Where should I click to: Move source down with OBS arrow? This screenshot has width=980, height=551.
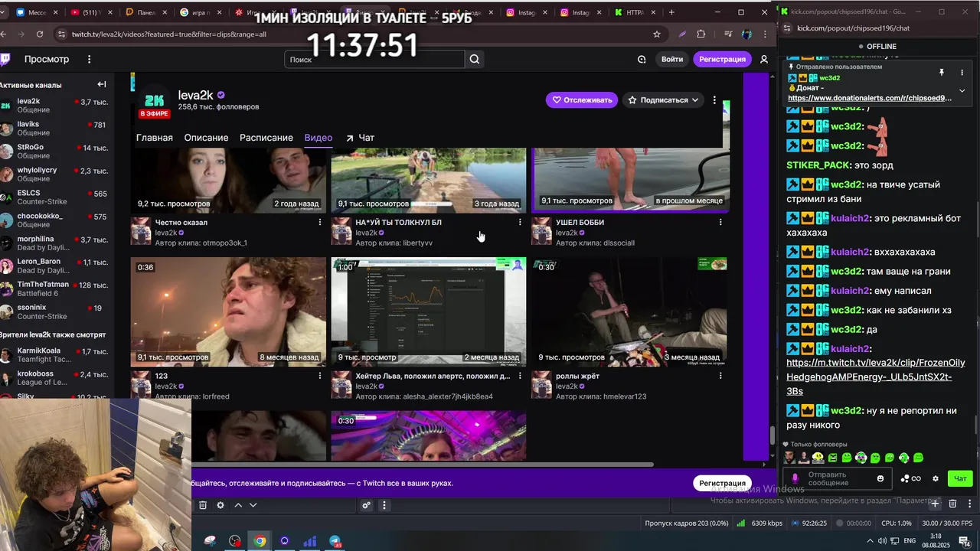pyautogui.click(x=253, y=505)
